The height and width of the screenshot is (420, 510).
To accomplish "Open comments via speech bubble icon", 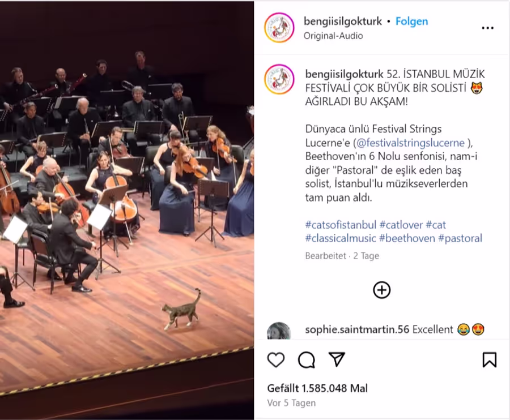I will click(x=307, y=360).
